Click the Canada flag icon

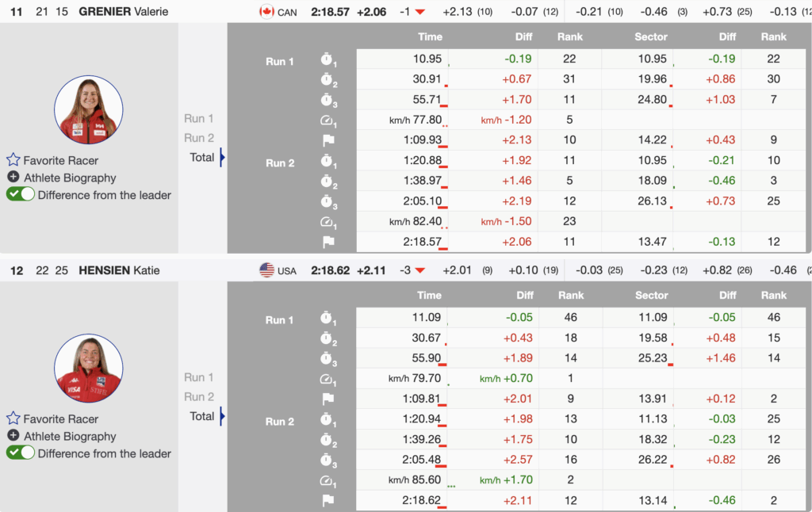[x=266, y=12]
